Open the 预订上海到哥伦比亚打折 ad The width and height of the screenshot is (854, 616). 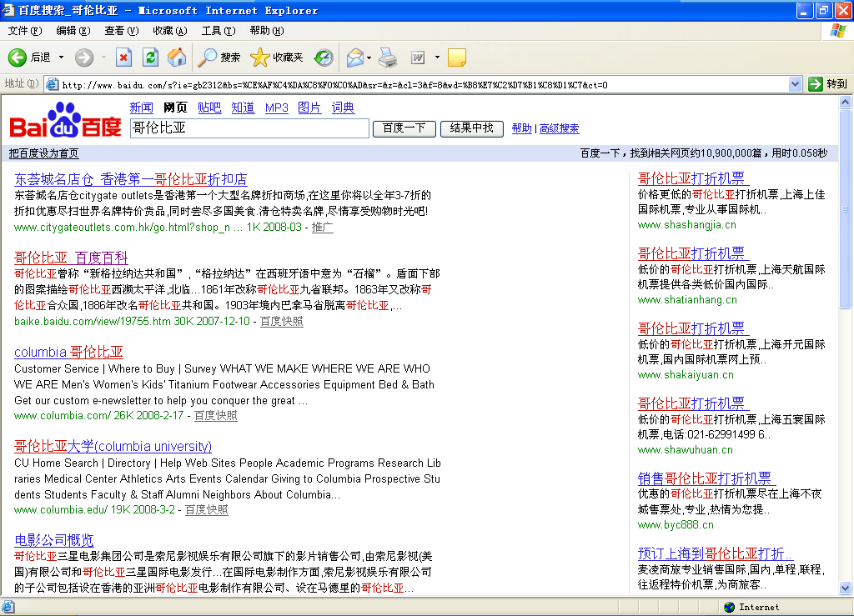(x=715, y=553)
